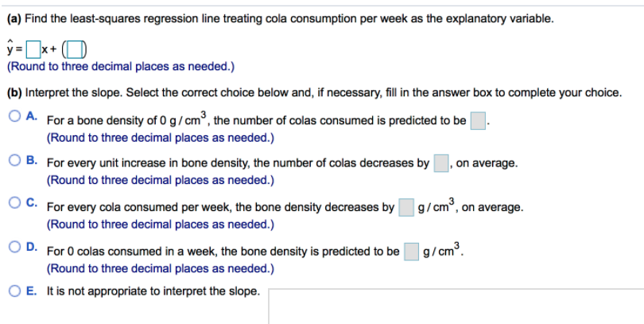
Task: Select radio button for choice B
Action: [x=14, y=163]
